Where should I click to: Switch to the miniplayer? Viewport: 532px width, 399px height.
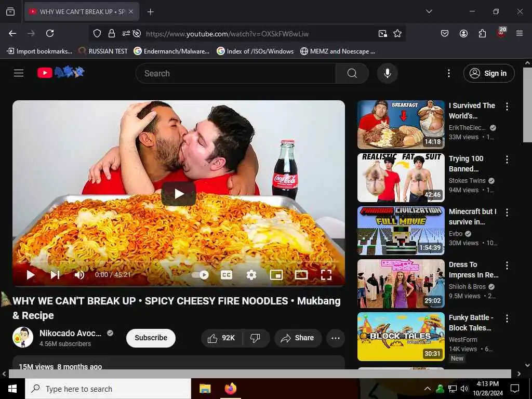click(276, 275)
